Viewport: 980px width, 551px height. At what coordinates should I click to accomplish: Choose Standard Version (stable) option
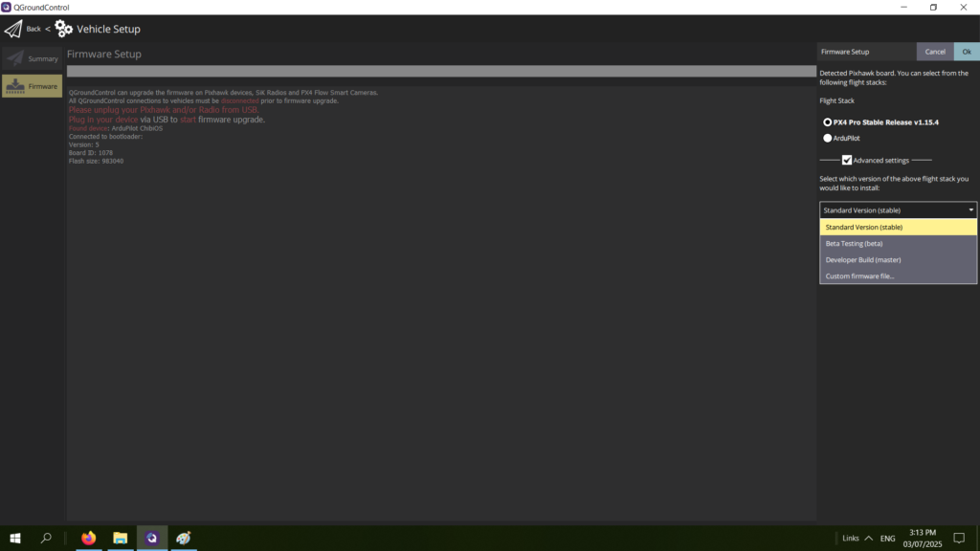[898, 228]
